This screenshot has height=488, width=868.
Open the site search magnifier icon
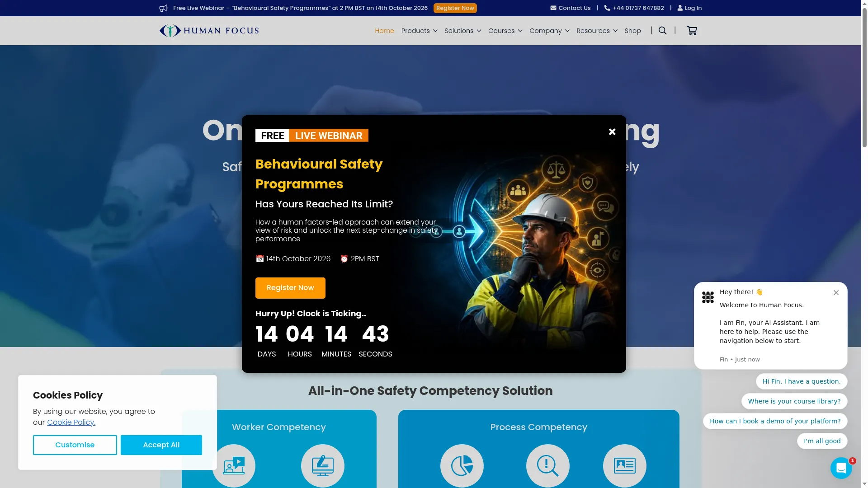pyautogui.click(x=662, y=30)
